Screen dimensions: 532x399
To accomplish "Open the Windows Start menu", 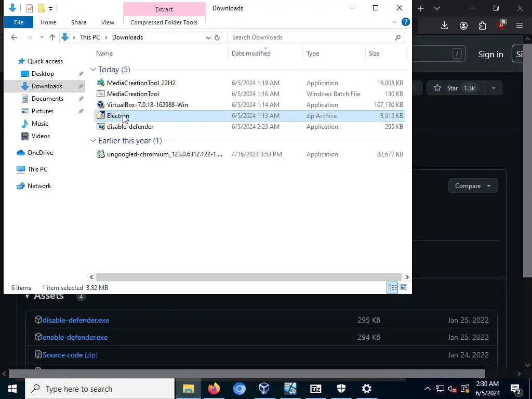I will 12,389.
